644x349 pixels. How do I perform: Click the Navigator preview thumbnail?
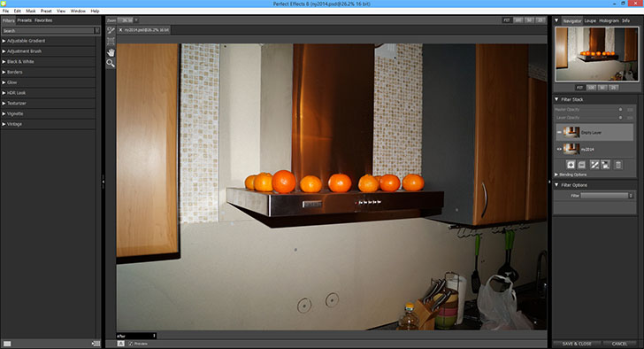597,54
